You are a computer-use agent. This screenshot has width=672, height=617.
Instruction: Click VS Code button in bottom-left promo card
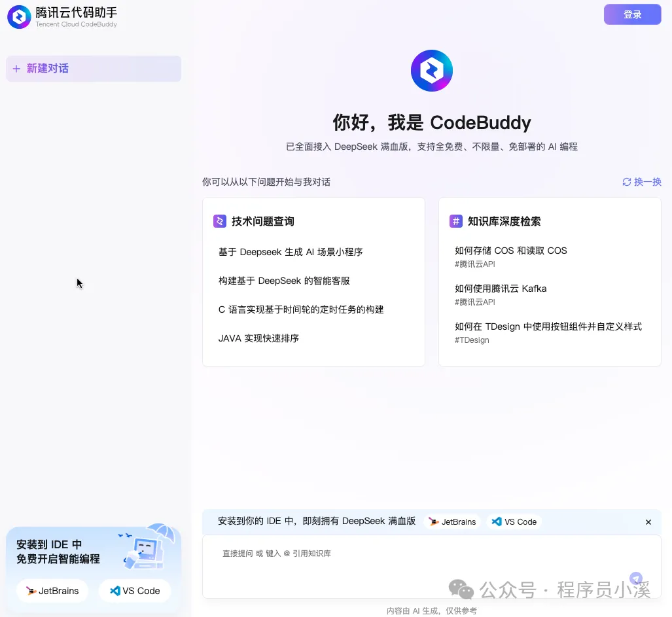(135, 590)
